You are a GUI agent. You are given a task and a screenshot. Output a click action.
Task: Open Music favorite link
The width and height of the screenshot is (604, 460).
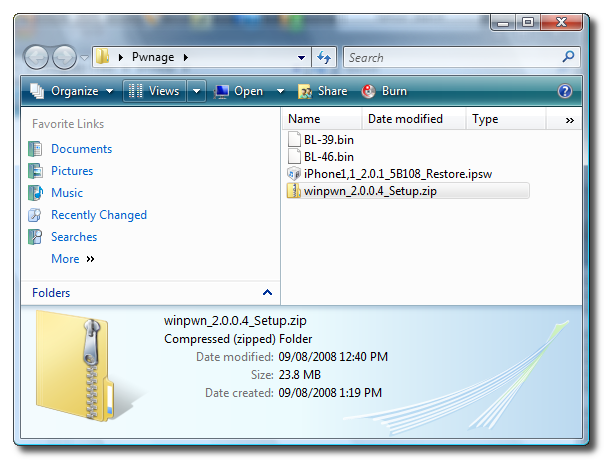(x=67, y=193)
